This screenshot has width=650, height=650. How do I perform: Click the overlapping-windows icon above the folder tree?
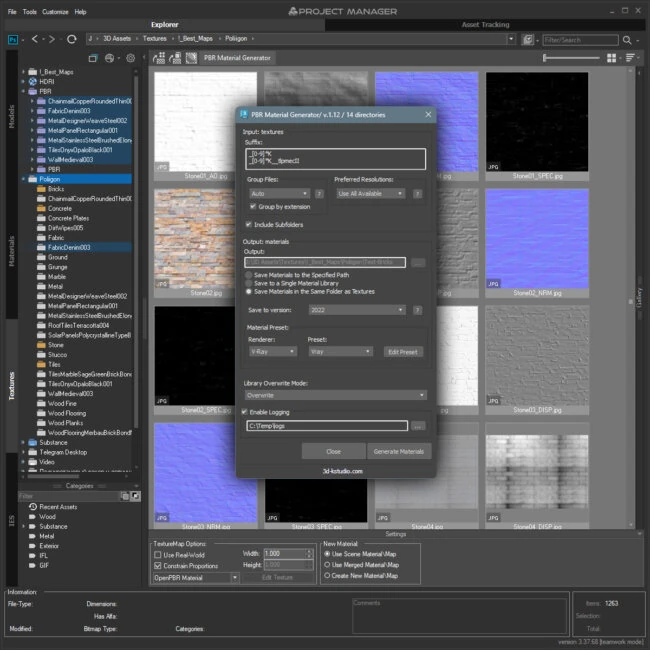pyautogui.click(x=93, y=58)
